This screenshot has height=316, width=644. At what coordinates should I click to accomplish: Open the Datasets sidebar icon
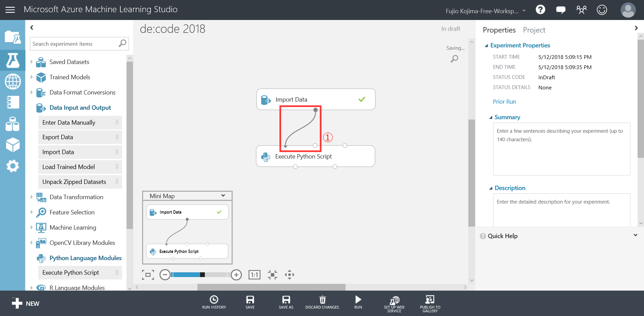click(x=13, y=124)
